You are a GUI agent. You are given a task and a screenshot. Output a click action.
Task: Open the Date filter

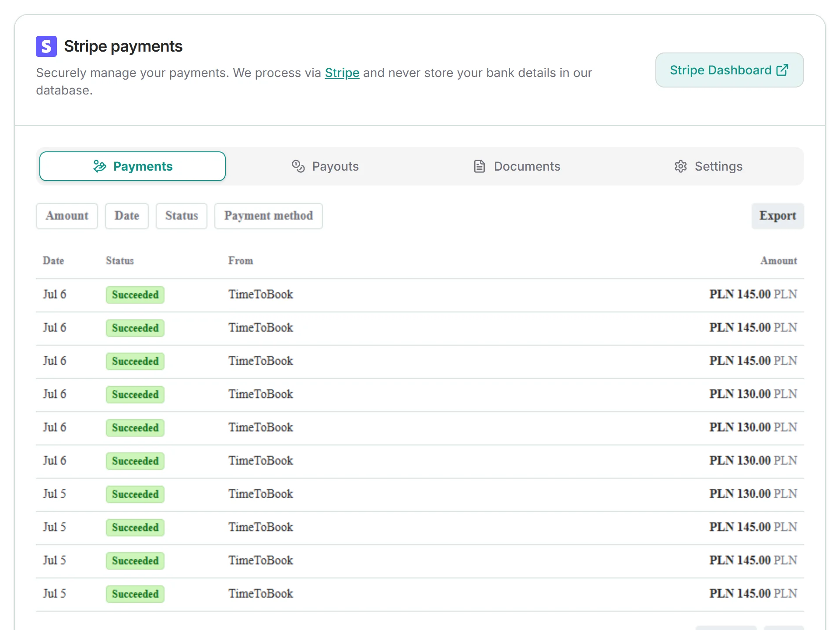127,216
